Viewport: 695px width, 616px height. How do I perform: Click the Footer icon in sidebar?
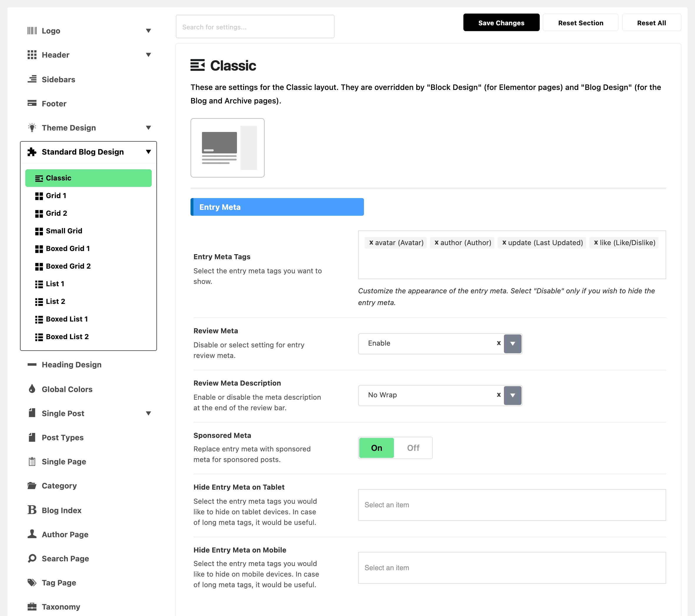click(x=32, y=103)
